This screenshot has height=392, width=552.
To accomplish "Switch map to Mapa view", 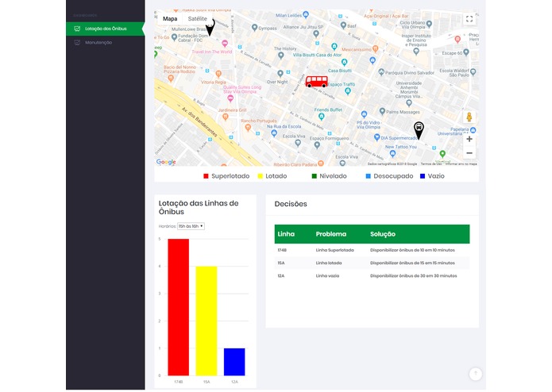I will pos(170,19).
